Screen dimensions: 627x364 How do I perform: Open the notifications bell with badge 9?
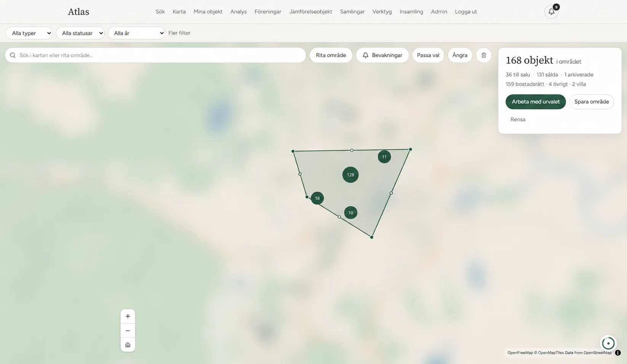point(551,12)
